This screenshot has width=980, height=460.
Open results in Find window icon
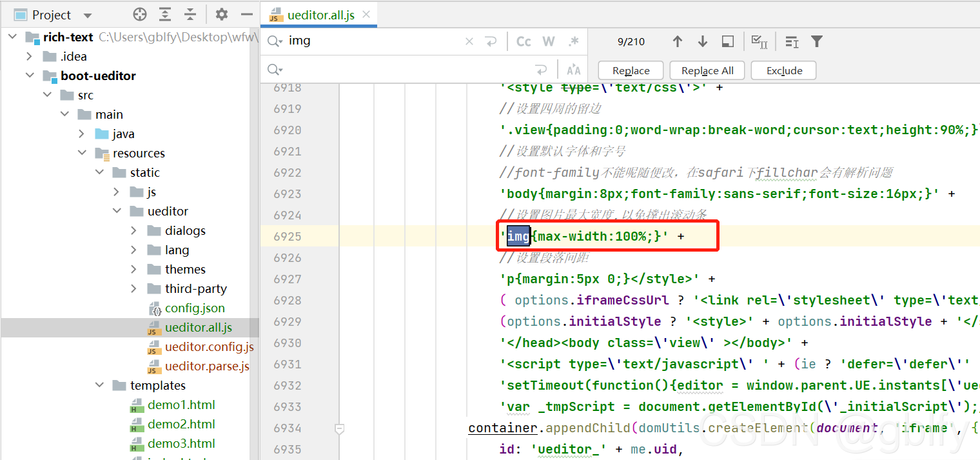[728, 41]
